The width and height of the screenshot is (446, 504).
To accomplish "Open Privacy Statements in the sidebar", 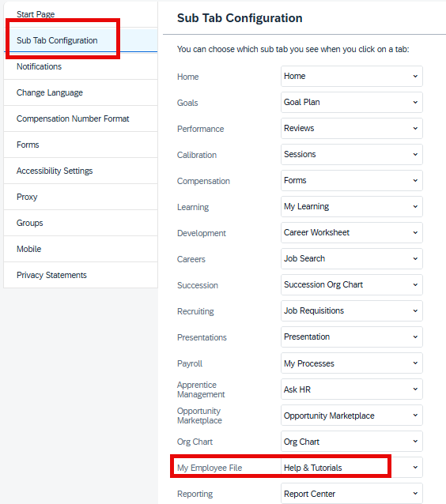I will (81, 275).
